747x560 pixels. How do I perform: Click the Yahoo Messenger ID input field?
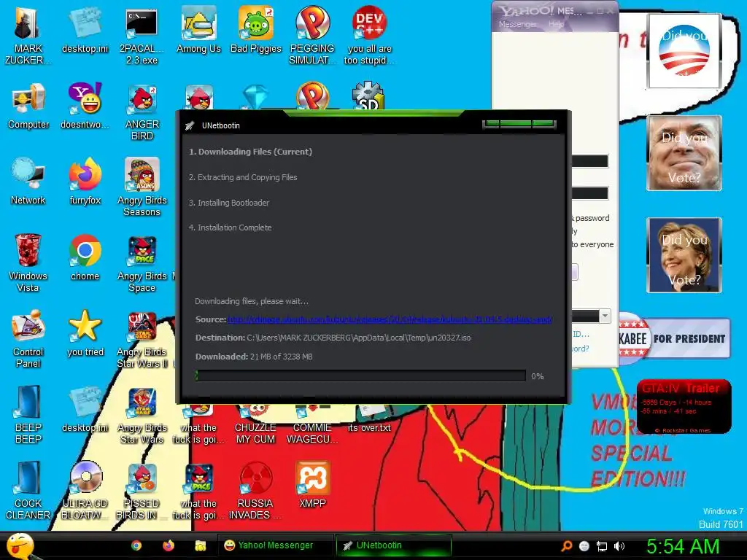tap(589, 161)
